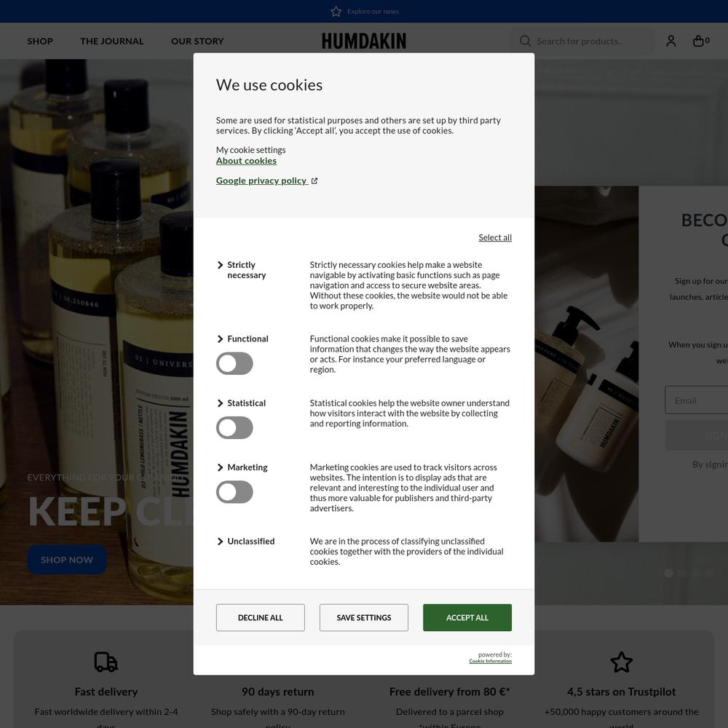This screenshot has height=728, width=728.
Task: Click the 'My cookie settings' text
Action: (x=250, y=150)
